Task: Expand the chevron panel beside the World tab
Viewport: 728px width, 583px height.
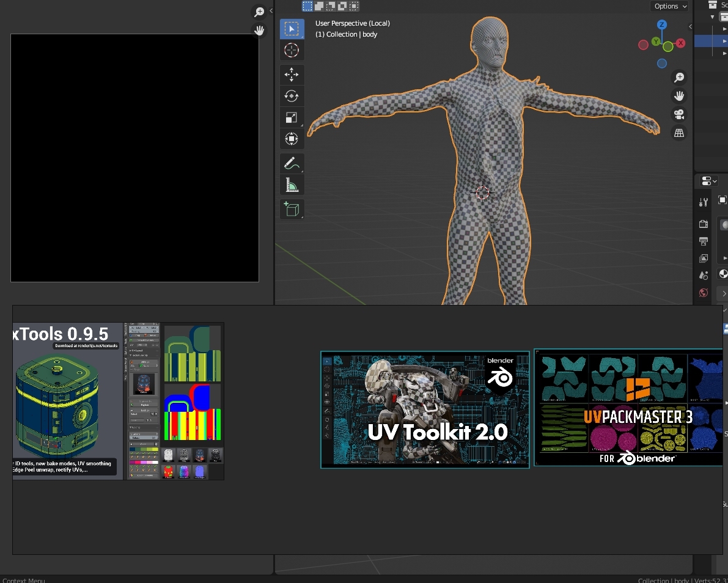Action: [x=724, y=293]
